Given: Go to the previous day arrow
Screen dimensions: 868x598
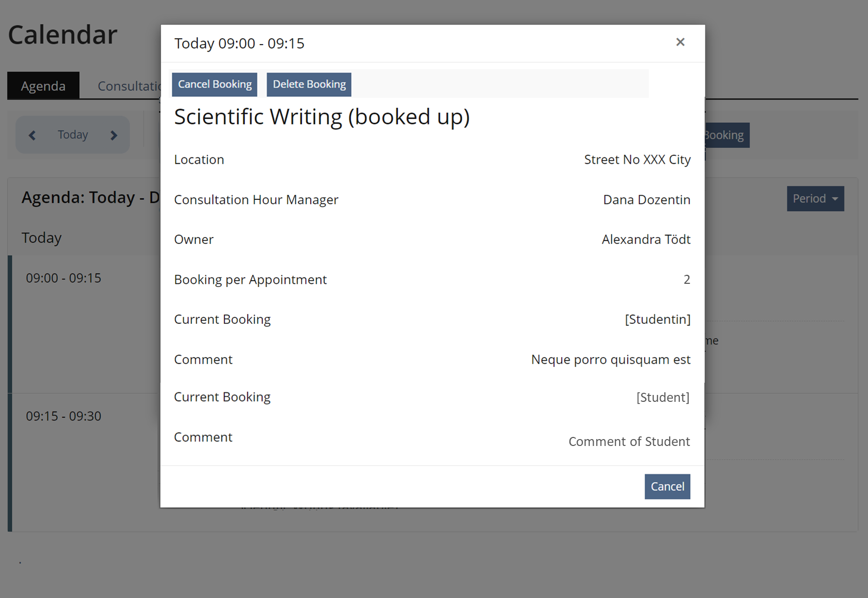Looking at the screenshot, I should point(32,136).
